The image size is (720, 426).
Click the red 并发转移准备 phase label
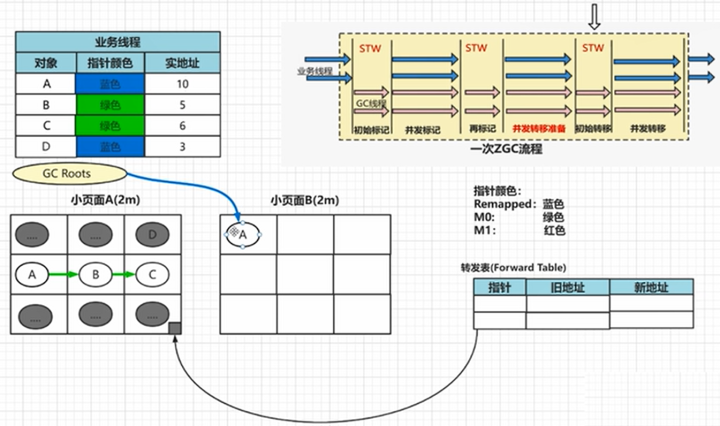point(539,128)
